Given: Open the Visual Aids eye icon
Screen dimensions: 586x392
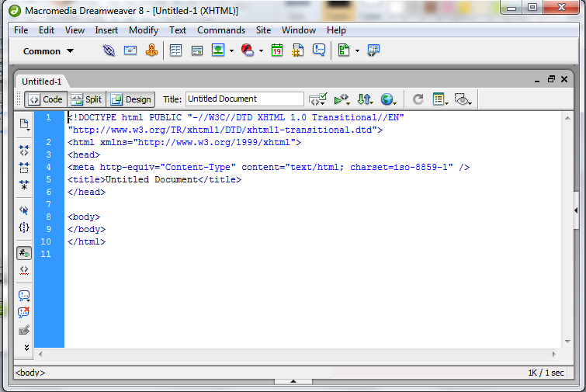Looking at the screenshot, I should tap(463, 99).
